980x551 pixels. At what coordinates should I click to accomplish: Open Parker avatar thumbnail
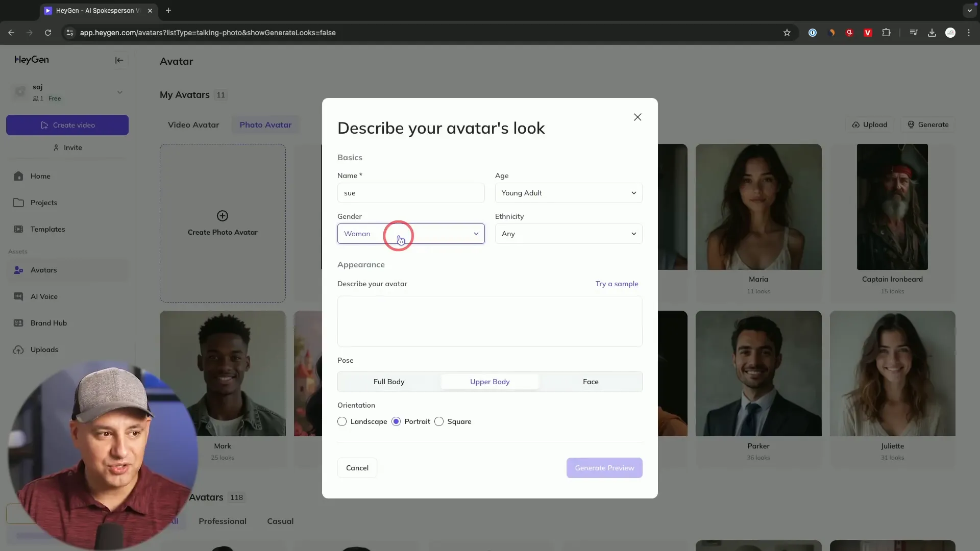758,373
